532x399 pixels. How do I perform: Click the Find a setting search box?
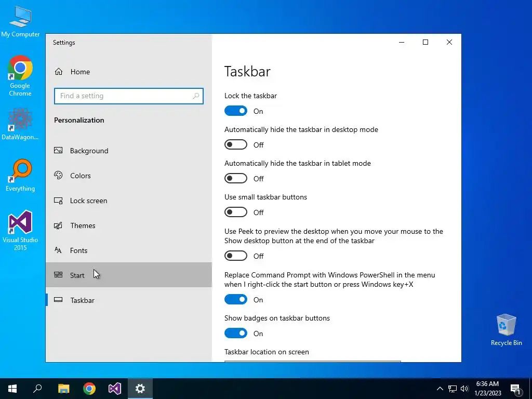129,96
